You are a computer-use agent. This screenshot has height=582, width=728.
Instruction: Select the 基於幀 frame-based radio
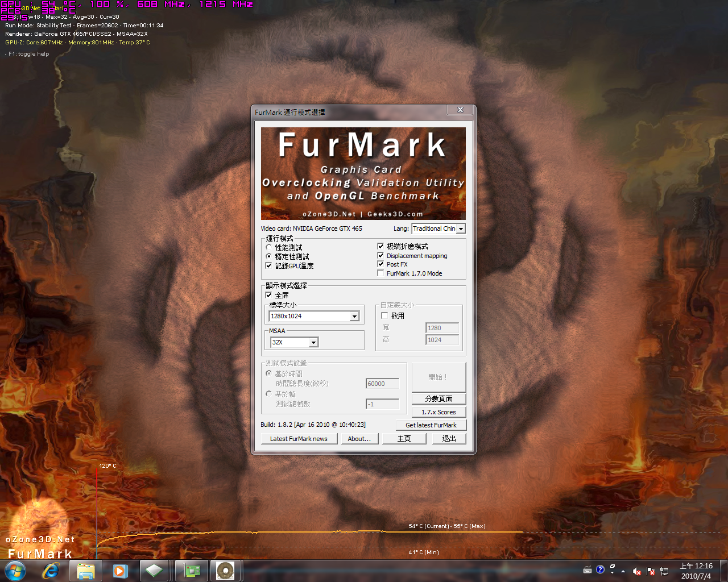268,394
